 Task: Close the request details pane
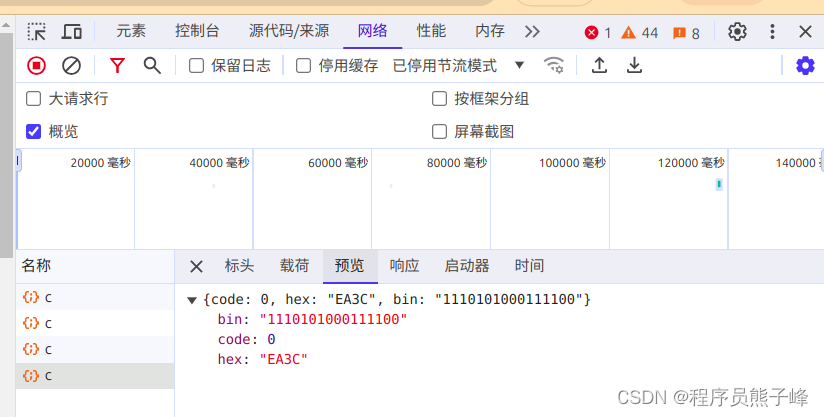(x=196, y=266)
